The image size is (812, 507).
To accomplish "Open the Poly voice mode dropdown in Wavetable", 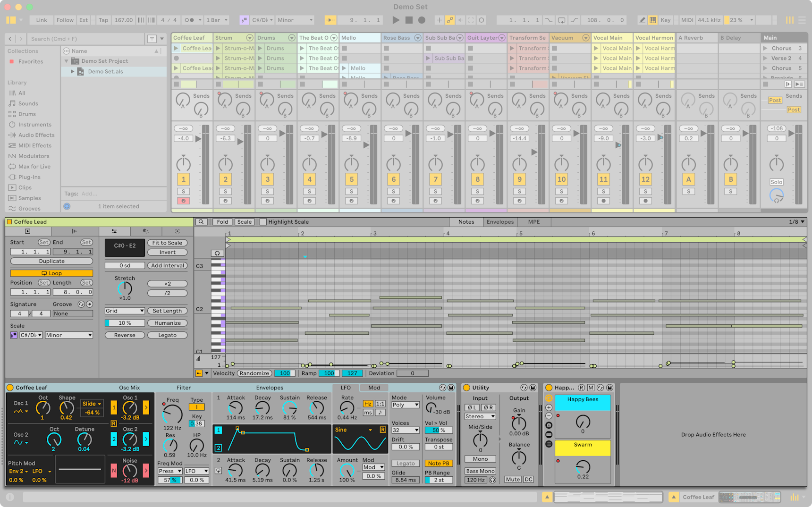I will pyautogui.click(x=405, y=405).
